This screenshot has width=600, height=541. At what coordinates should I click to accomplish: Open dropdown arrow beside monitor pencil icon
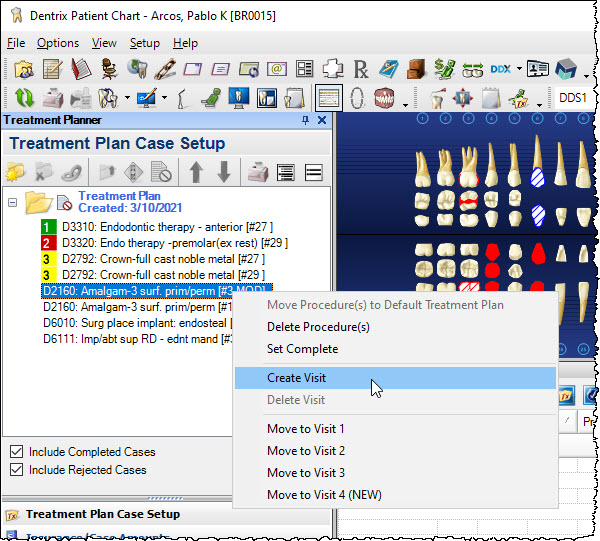(x=165, y=98)
